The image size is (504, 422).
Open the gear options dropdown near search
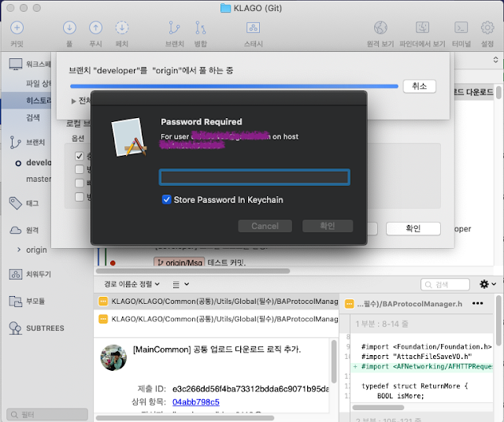[x=487, y=284]
